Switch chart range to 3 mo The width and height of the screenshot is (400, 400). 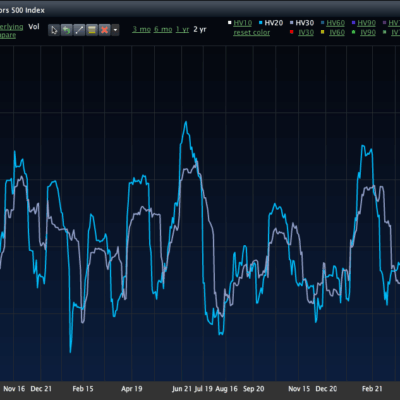142,29
